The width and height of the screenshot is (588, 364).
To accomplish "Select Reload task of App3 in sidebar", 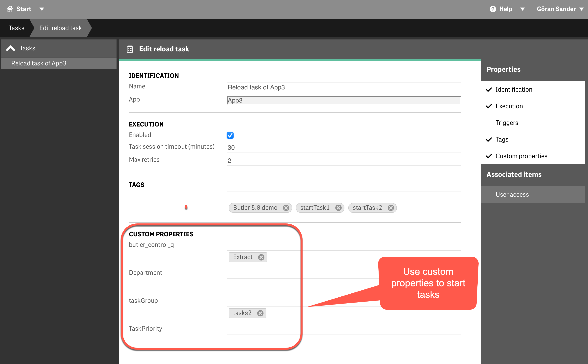I will [x=39, y=63].
